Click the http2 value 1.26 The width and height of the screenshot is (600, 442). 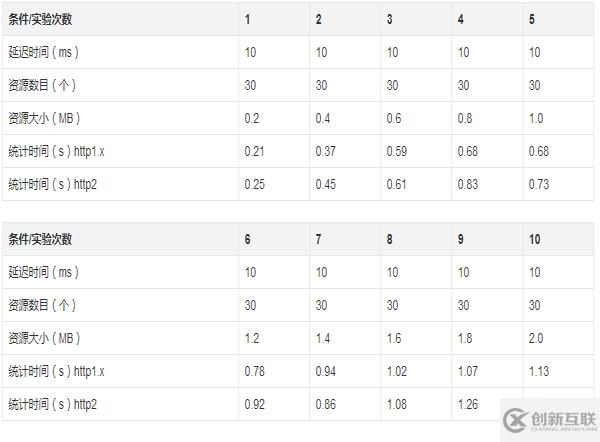[x=466, y=404]
